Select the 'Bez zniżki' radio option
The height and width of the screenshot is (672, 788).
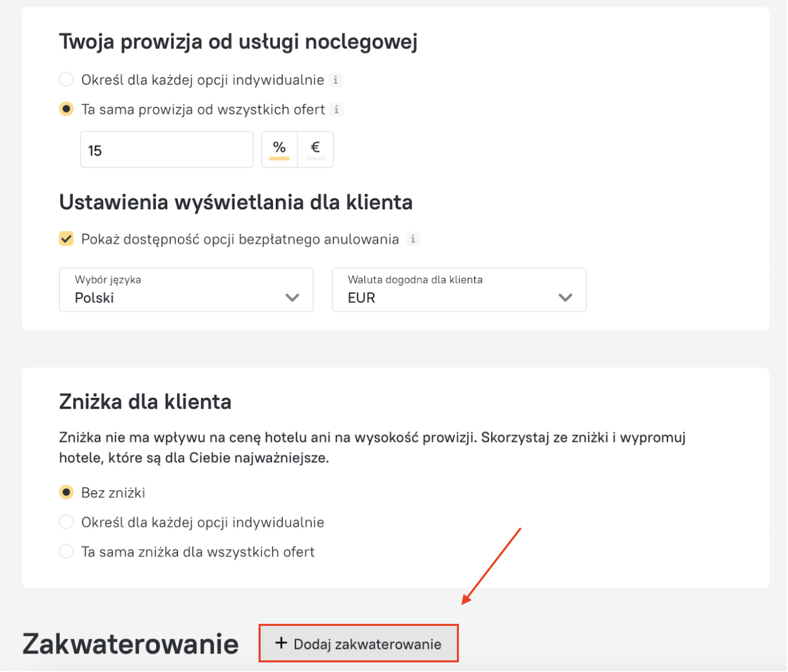coord(66,492)
